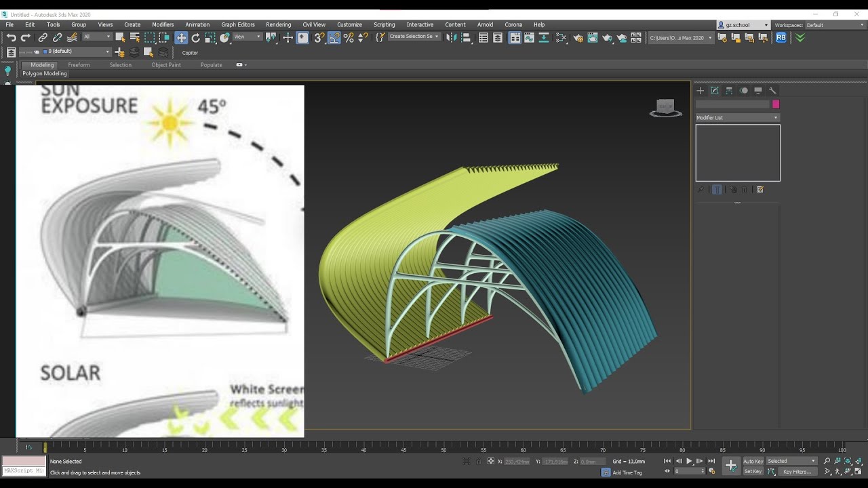Open the Create panel plus tab

click(x=701, y=90)
